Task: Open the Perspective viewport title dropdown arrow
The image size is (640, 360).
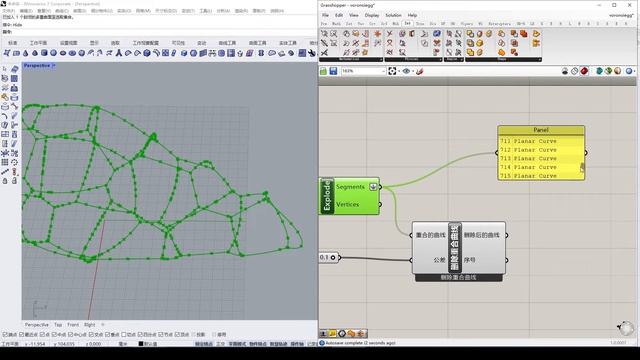Action: pos(54,66)
